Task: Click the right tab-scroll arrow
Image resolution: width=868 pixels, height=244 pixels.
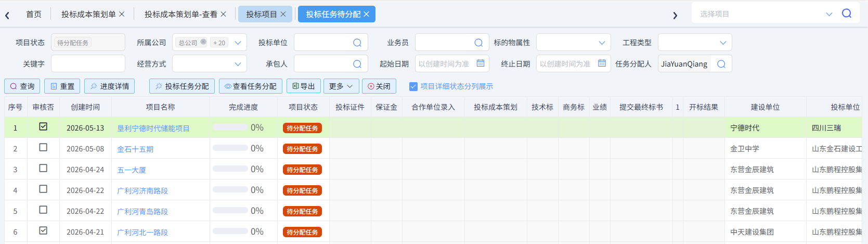Action: tap(675, 16)
